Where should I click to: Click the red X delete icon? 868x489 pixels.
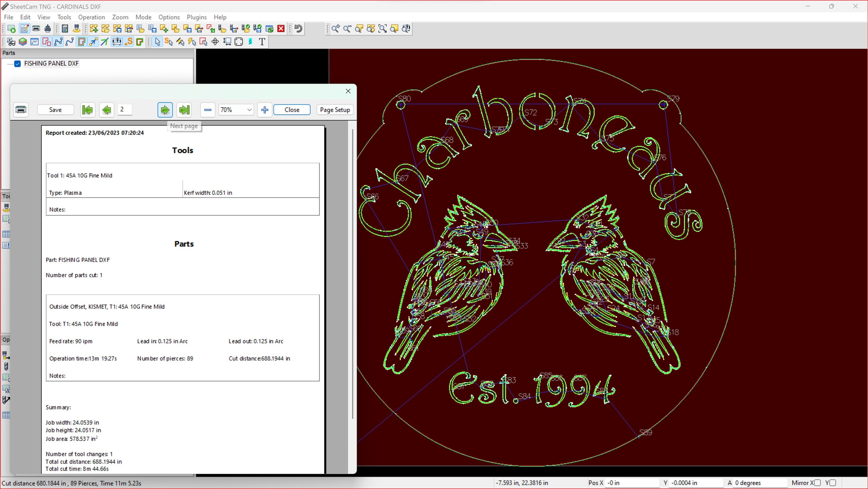[281, 29]
